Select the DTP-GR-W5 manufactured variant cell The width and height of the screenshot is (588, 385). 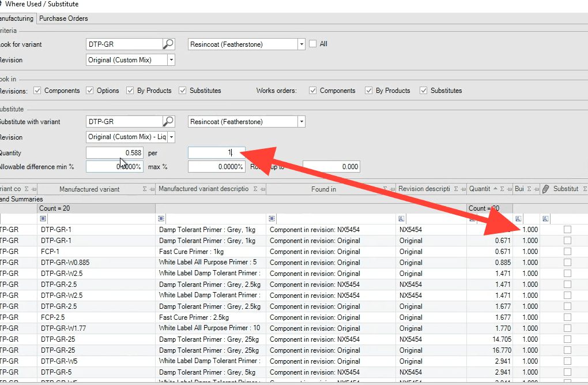click(x=97, y=361)
